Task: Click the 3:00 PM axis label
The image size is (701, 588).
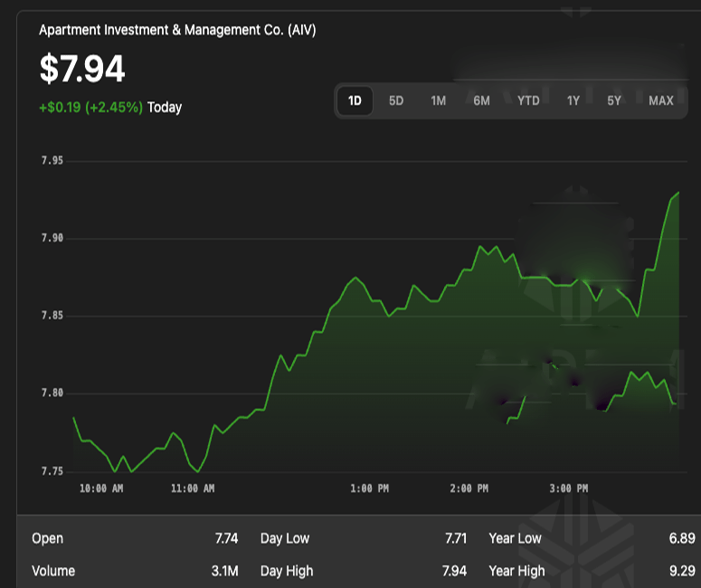Action: pos(569,488)
